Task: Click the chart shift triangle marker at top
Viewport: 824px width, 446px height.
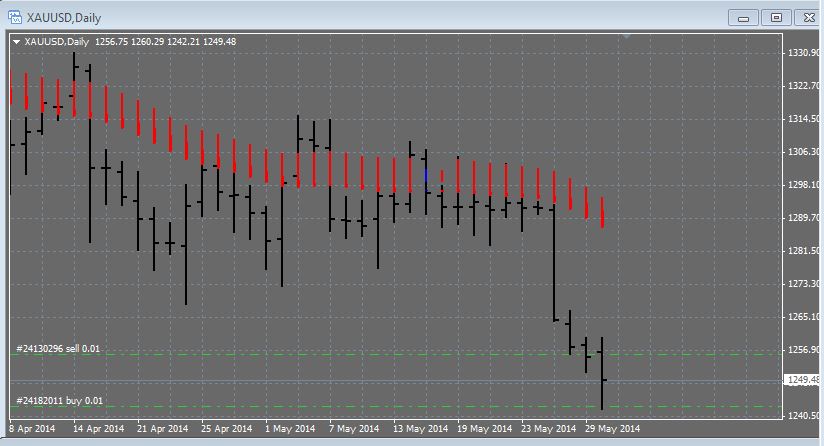Action: 626,36
